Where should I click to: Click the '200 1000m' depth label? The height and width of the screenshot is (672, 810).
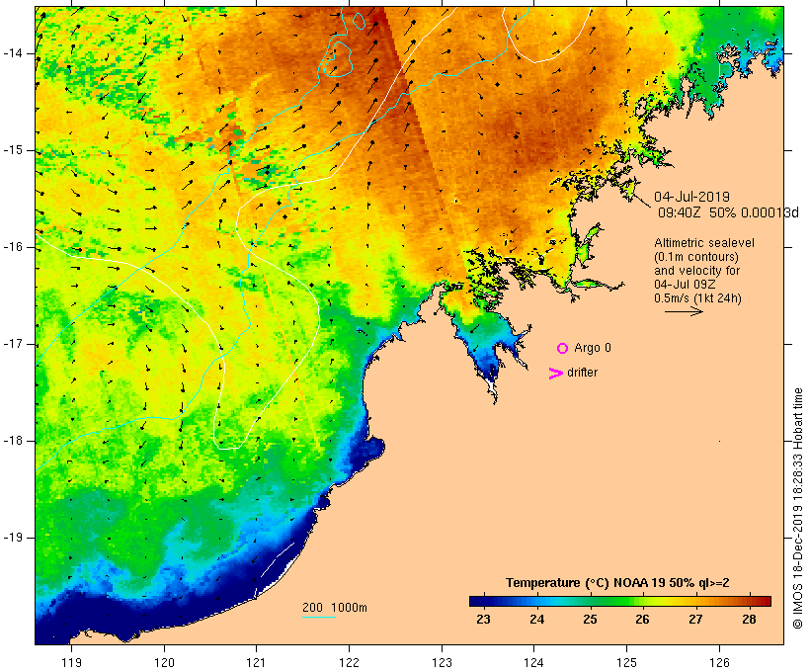click(x=335, y=608)
